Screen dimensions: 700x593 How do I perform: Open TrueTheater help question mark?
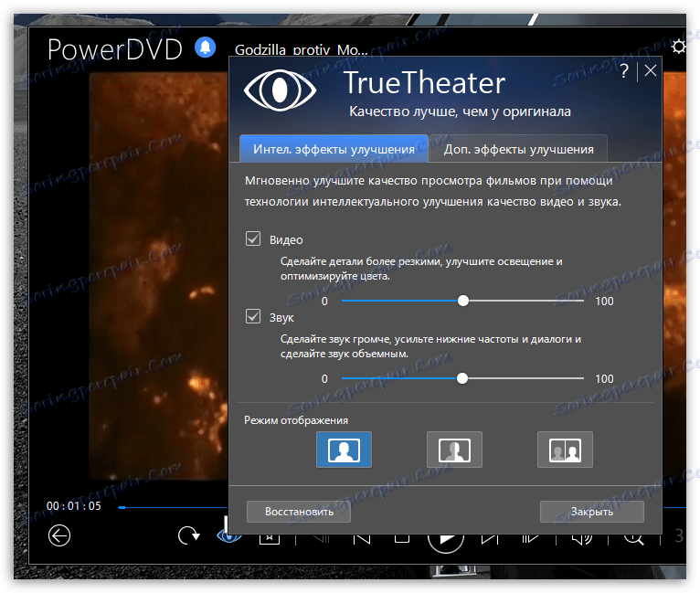point(624,71)
